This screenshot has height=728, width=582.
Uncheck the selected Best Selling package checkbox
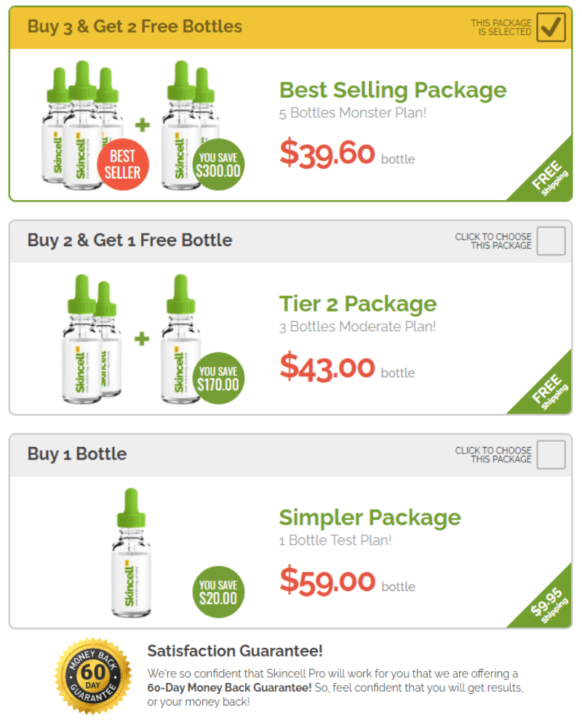coord(551,28)
